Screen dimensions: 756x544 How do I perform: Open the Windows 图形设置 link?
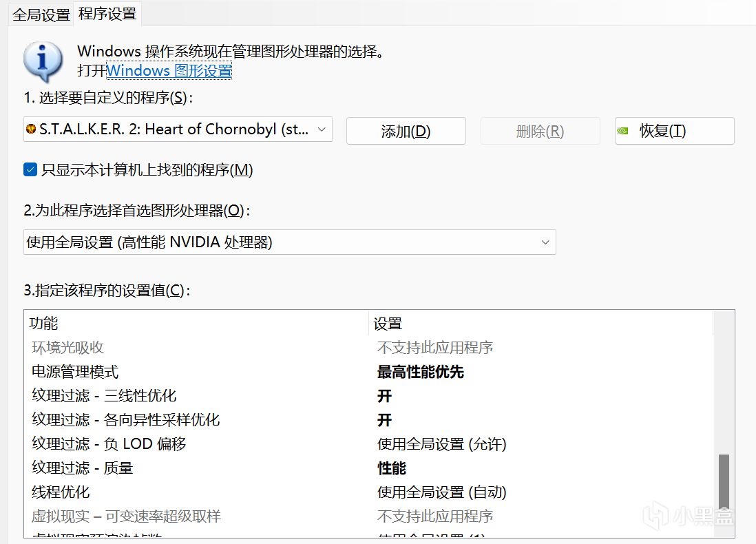[169, 70]
